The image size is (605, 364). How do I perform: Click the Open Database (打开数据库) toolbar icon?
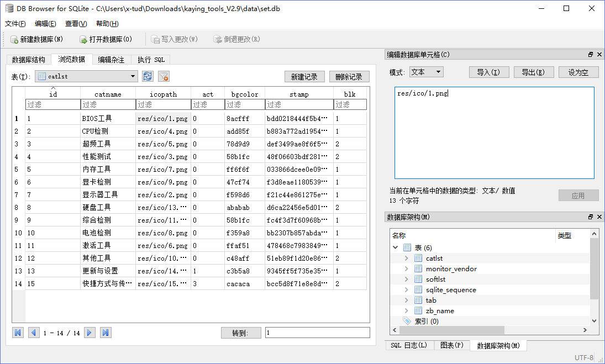click(x=83, y=39)
